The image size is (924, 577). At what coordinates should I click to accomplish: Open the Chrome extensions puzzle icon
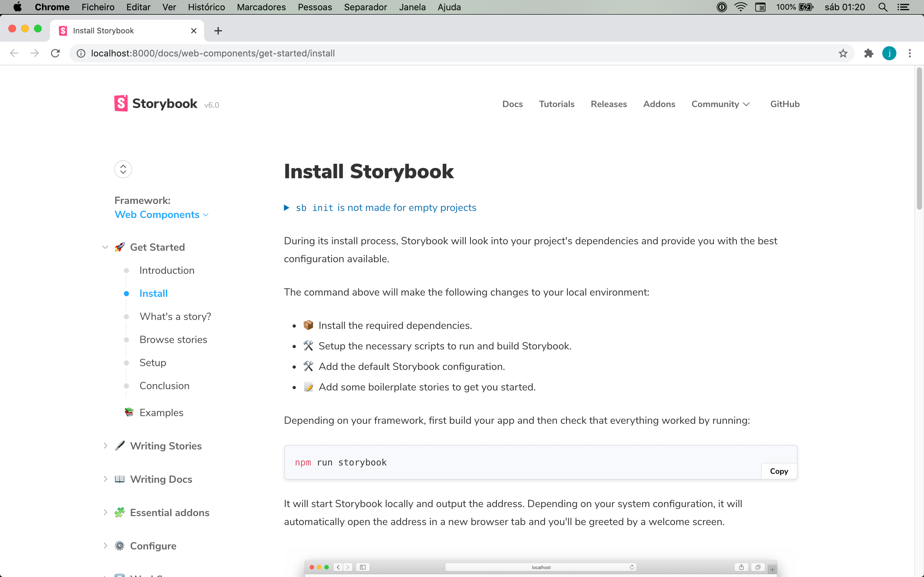pyautogui.click(x=868, y=53)
